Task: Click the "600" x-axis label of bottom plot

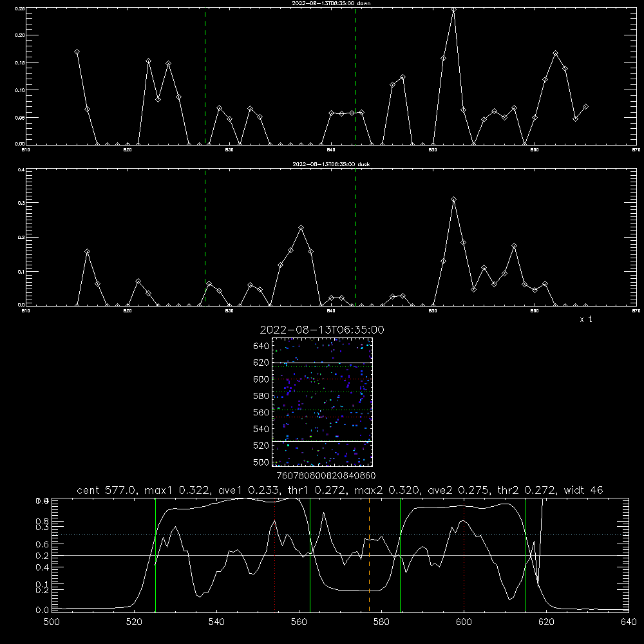Action: pyautogui.click(x=464, y=622)
